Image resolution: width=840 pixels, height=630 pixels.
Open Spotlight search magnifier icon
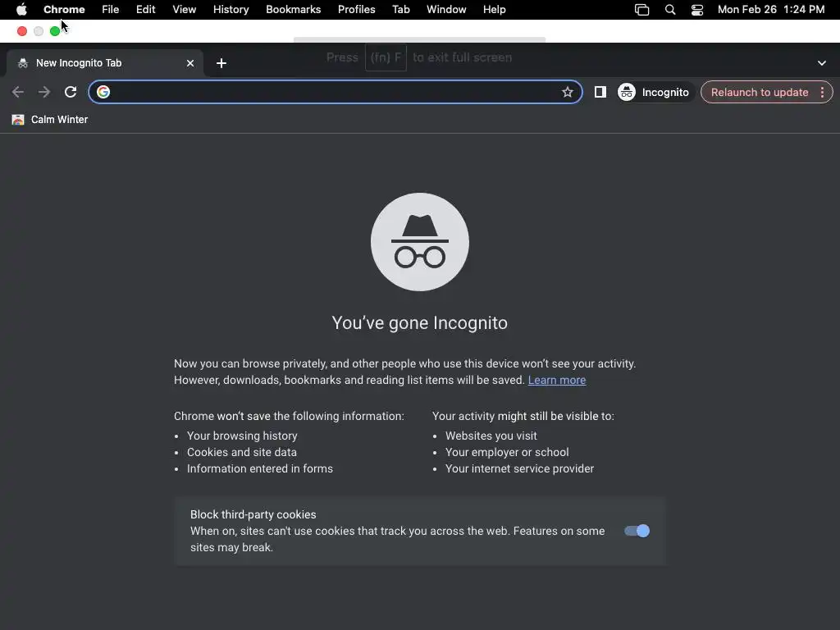click(669, 10)
